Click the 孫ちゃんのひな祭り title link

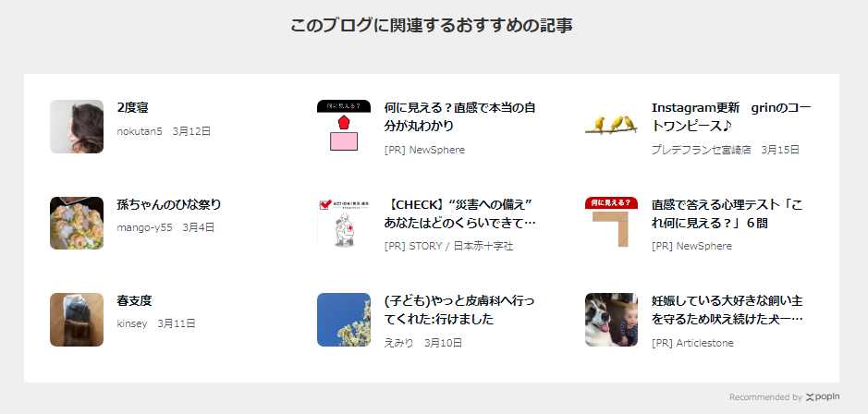point(169,205)
